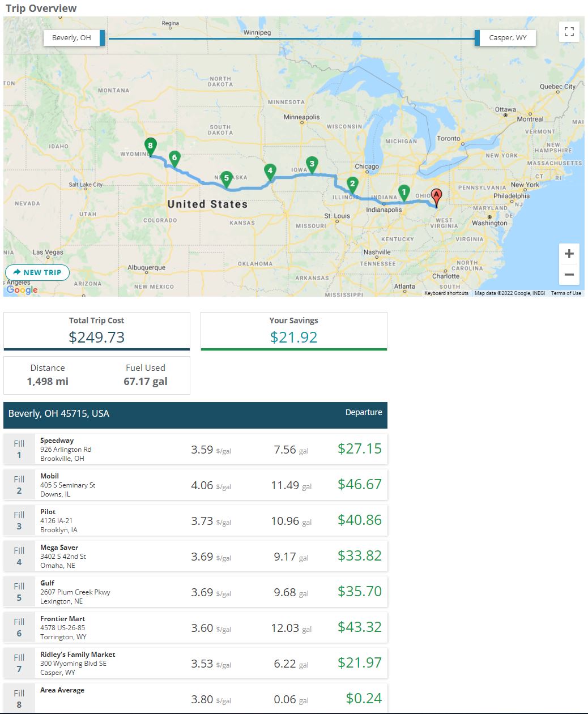The width and height of the screenshot is (588, 714).
Task: Open map Keyboard shortcuts
Action: (446, 293)
